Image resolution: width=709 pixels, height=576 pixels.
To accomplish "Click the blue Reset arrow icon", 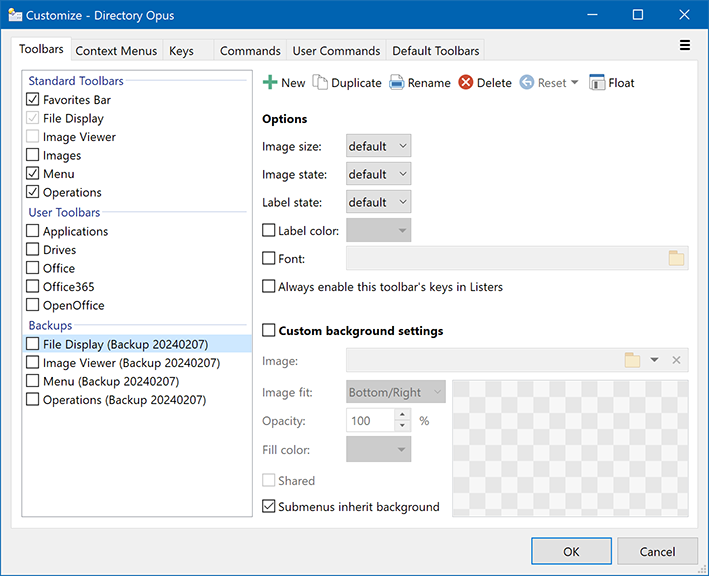I will point(527,83).
